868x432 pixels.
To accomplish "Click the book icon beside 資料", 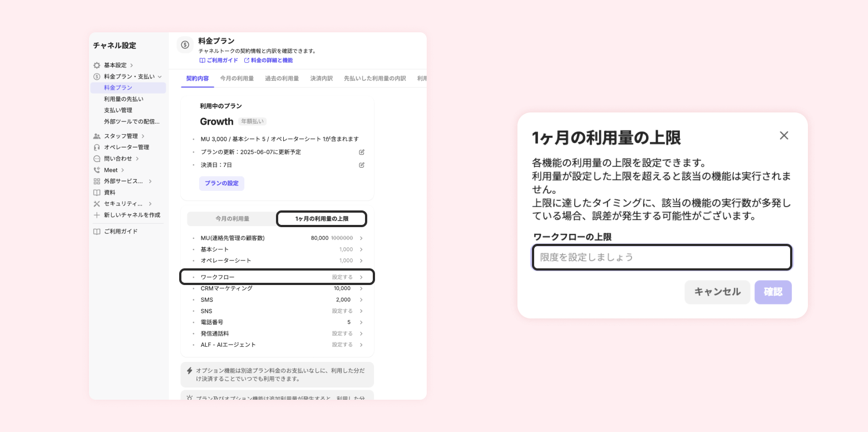I will click(97, 192).
